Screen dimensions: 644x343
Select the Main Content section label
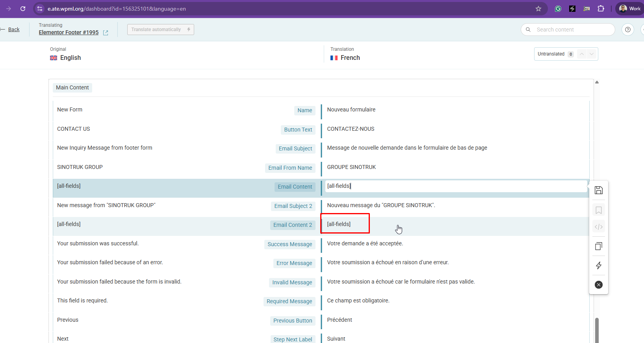(72, 87)
